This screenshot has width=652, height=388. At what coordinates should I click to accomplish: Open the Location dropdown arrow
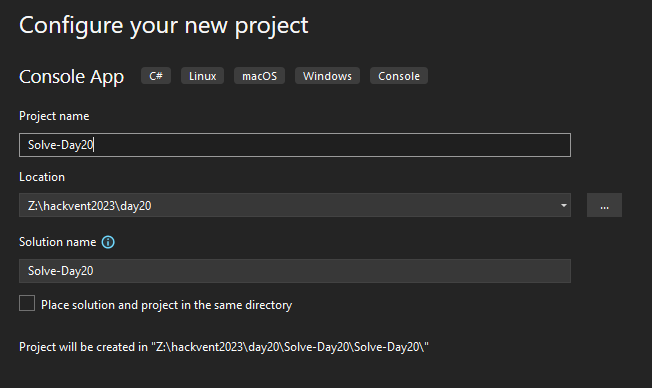tap(563, 205)
